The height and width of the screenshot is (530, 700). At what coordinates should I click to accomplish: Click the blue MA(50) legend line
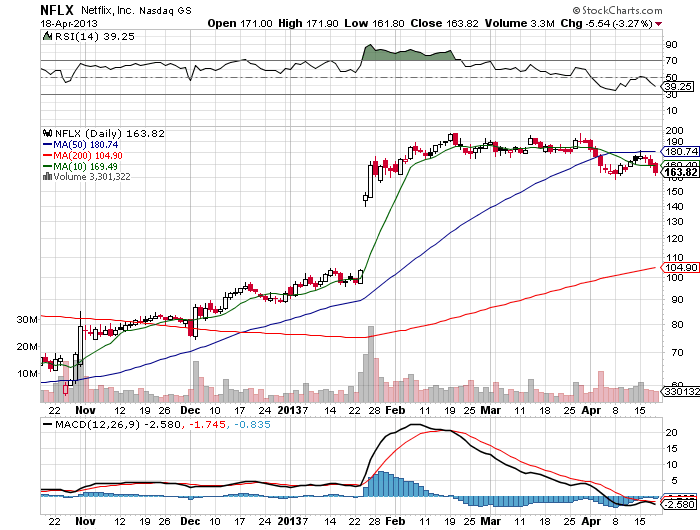point(47,144)
